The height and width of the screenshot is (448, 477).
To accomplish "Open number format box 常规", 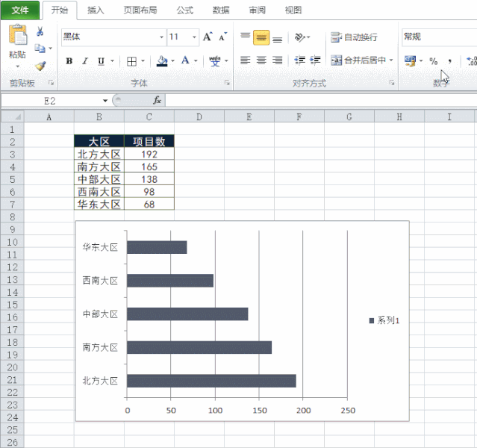I will 439,37.
